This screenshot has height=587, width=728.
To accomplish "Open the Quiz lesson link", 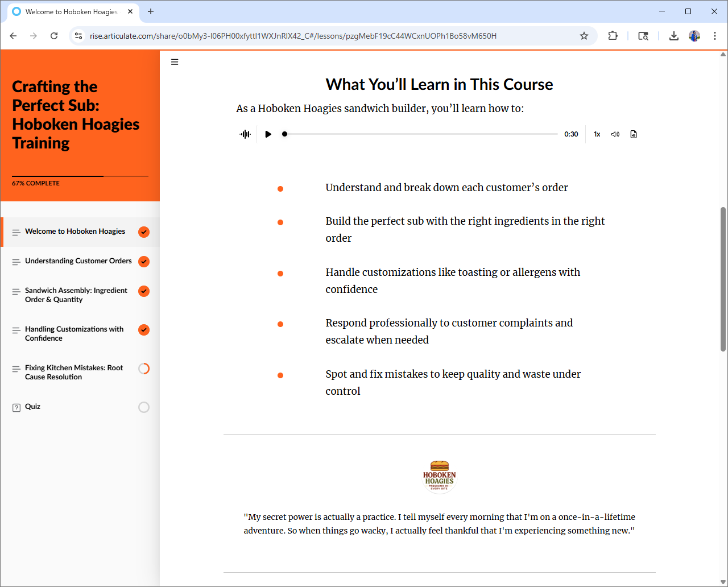I will click(x=32, y=407).
